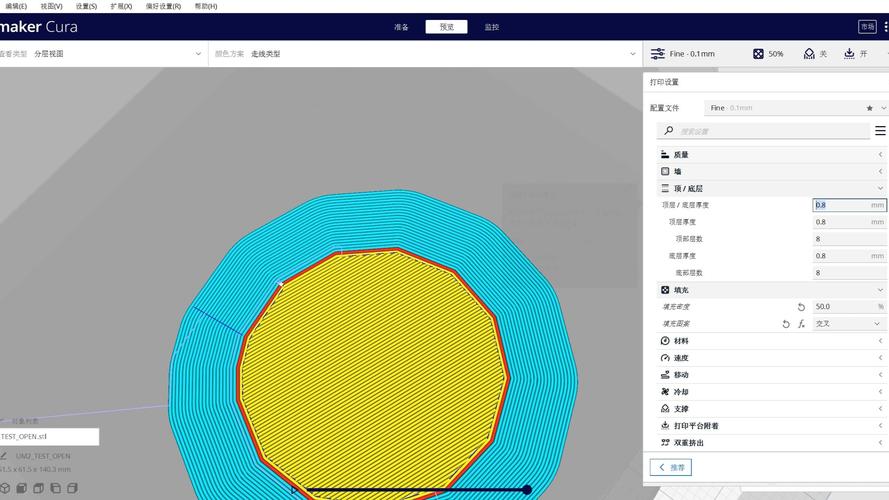Click the 顶 / 底层 category icon

[665, 188]
